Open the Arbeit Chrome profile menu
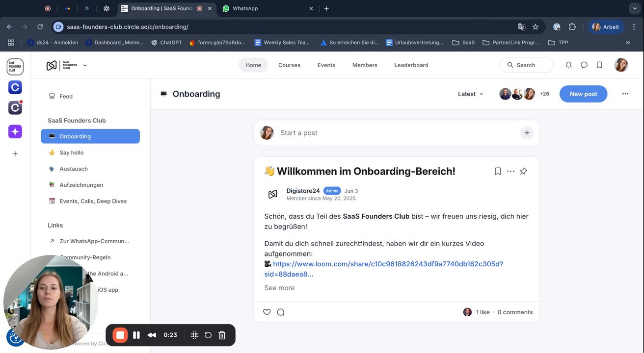Screen dimensions: 644x353 pyautogui.click(x=606, y=27)
